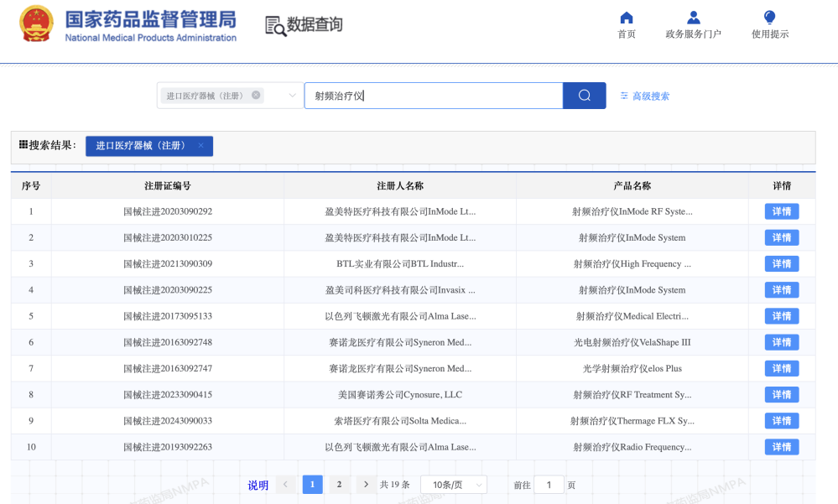Click the NMPA national emblem logo
The height and width of the screenshot is (504, 838).
[x=36, y=24]
